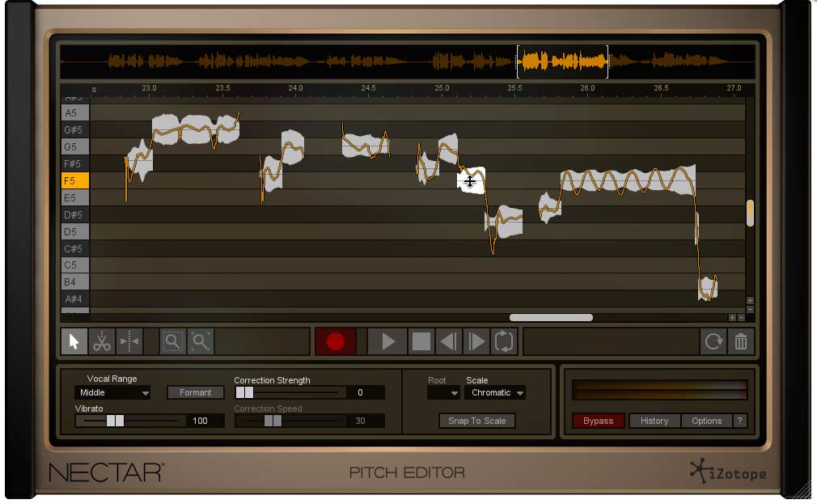Screen dimensions: 817x504
Task: Select the second magnifier zoom tool
Action: (201, 341)
